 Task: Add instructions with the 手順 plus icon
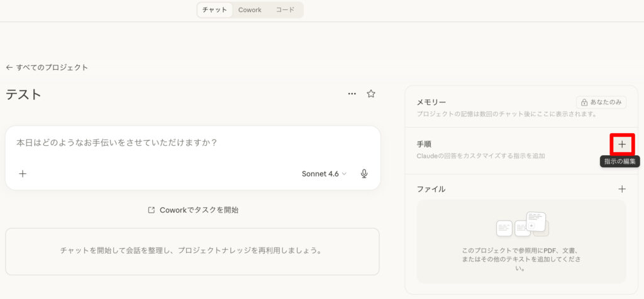click(622, 144)
